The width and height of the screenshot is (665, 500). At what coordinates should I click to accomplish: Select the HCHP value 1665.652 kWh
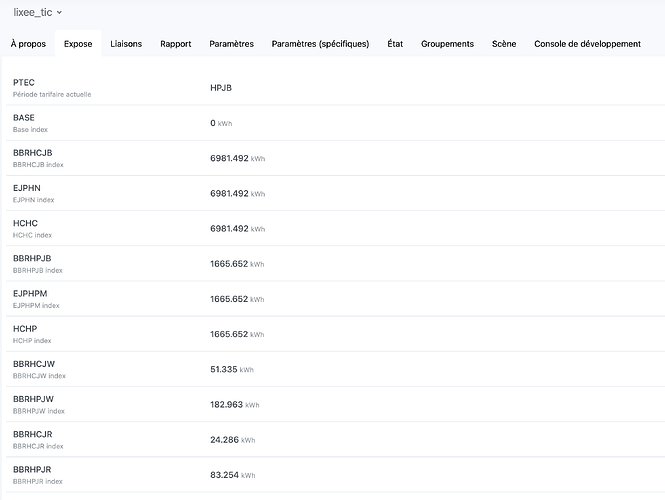tap(237, 334)
